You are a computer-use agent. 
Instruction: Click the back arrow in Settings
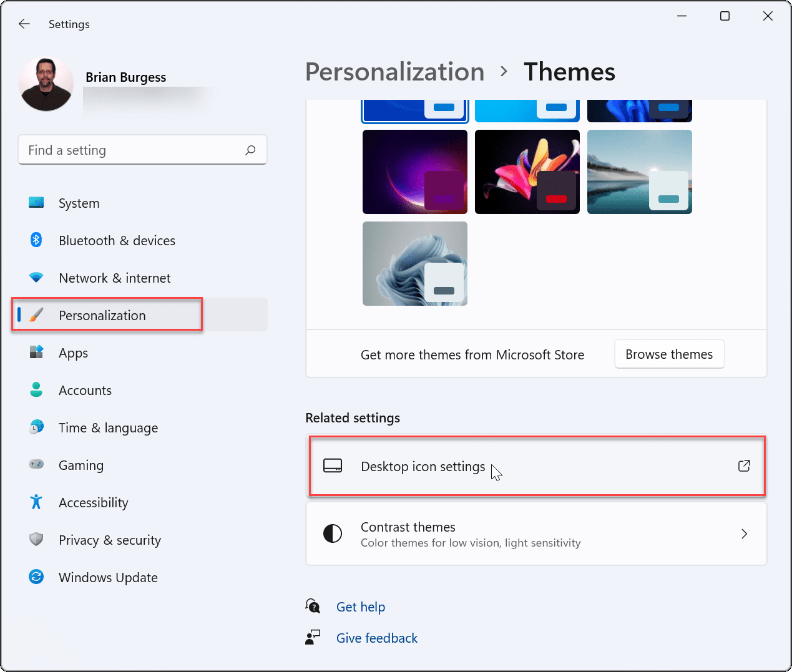pos(24,24)
